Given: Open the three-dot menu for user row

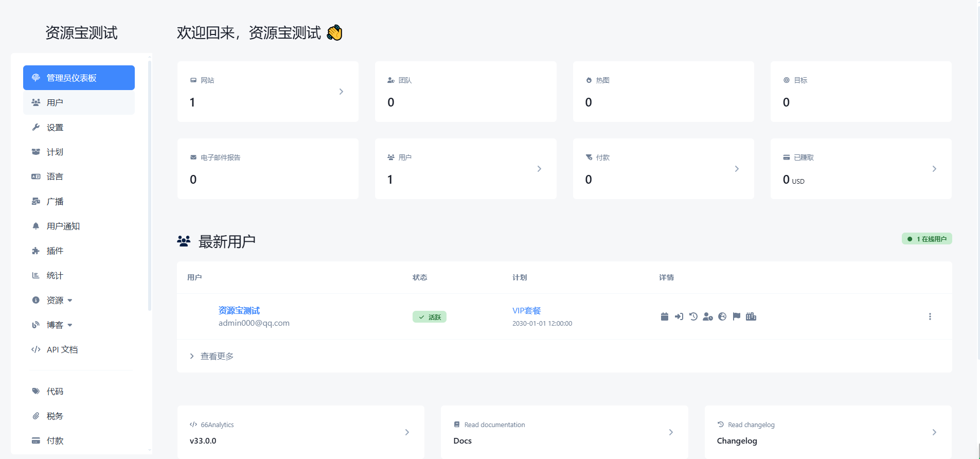Looking at the screenshot, I should pos(930,316).
